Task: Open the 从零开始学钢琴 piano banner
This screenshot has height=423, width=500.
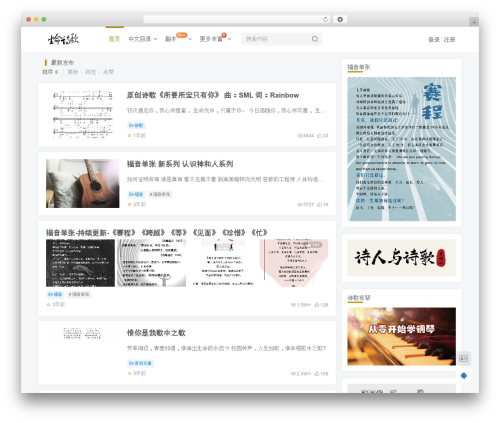Action: click(402, 336)
